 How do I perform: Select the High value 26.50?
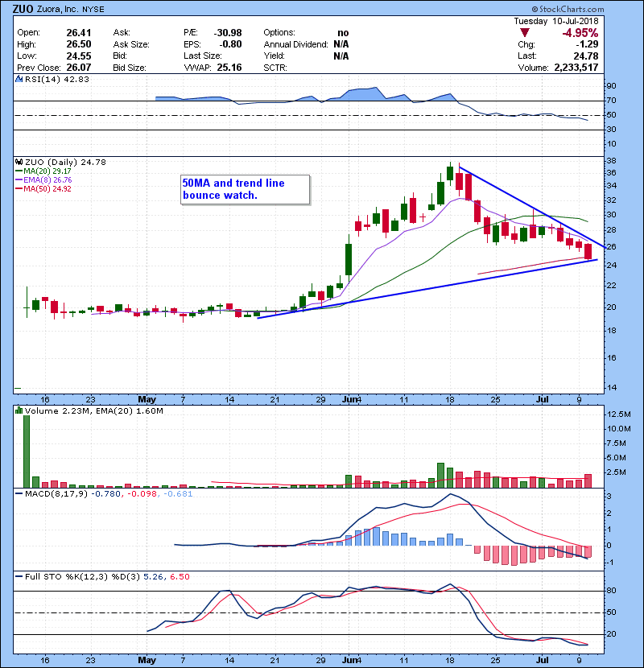click(78, 44)
